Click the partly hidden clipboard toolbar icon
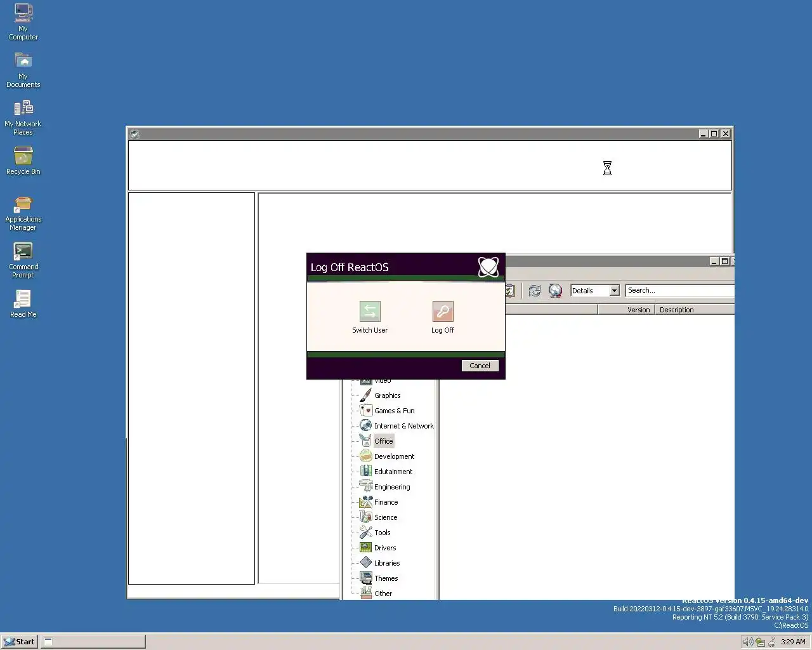The image size is (812, 650). coord(510,290)
